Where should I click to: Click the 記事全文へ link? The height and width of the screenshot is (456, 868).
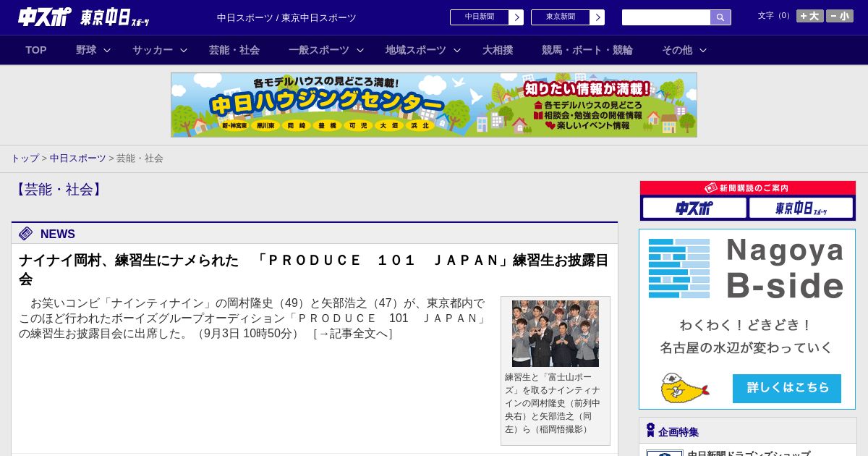[x=353, y=333]
